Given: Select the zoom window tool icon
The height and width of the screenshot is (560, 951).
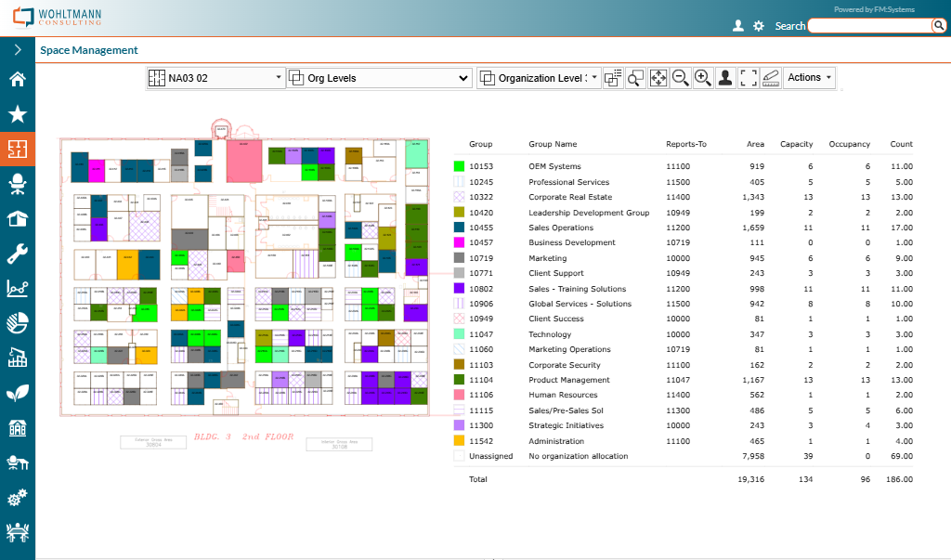Looking at the screenshot, I should click(x=635, y=78).
